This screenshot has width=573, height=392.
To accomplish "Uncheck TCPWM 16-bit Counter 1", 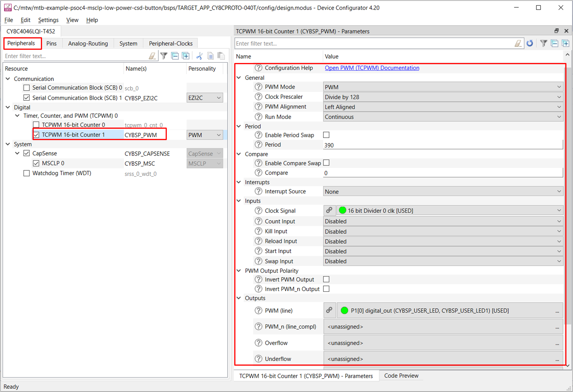I will pos(36,135).
